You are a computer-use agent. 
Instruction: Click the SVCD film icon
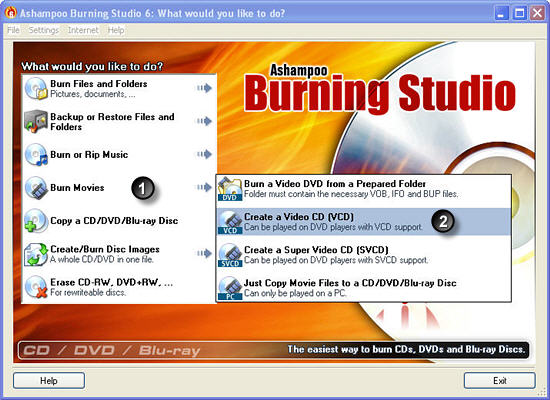pyautogui.click(x=230, y=255)
